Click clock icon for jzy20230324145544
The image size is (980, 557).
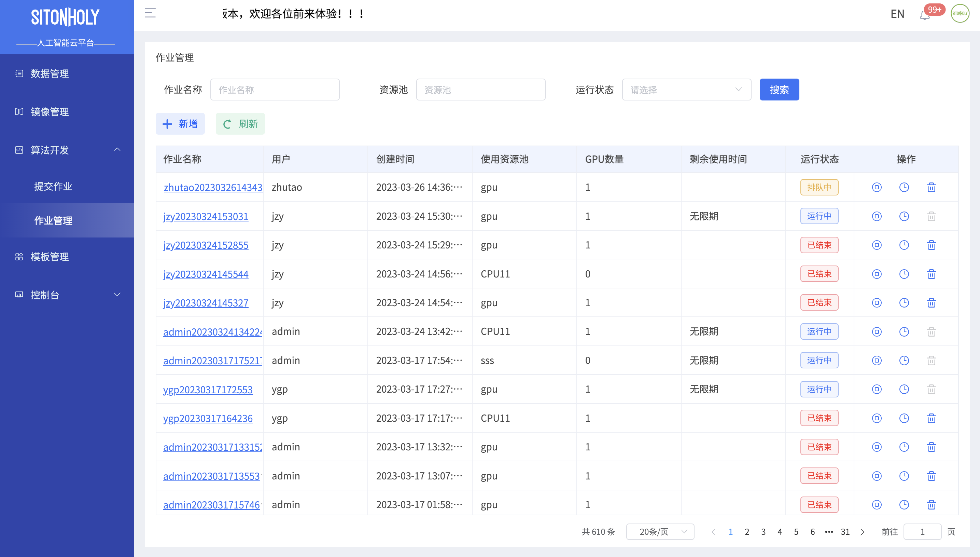904,274
